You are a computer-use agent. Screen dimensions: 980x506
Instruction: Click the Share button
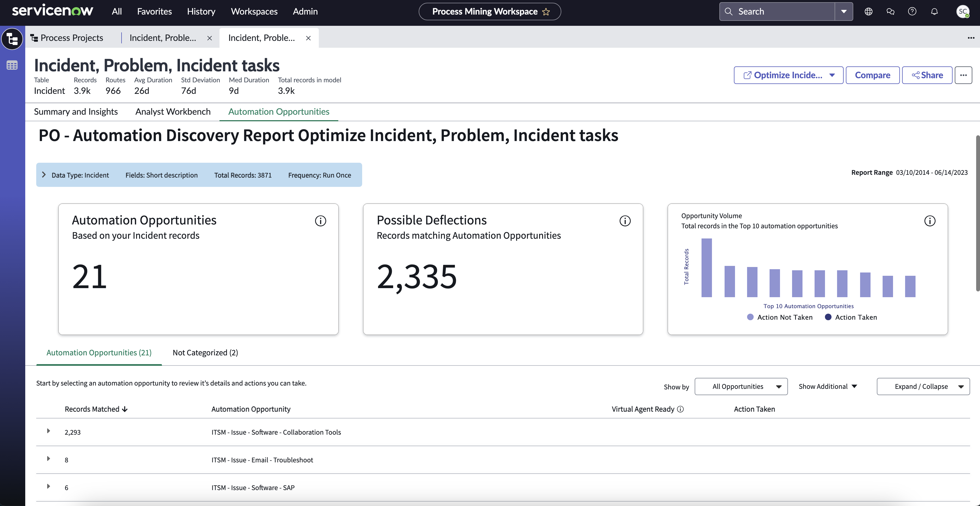[x=927, y=75]
